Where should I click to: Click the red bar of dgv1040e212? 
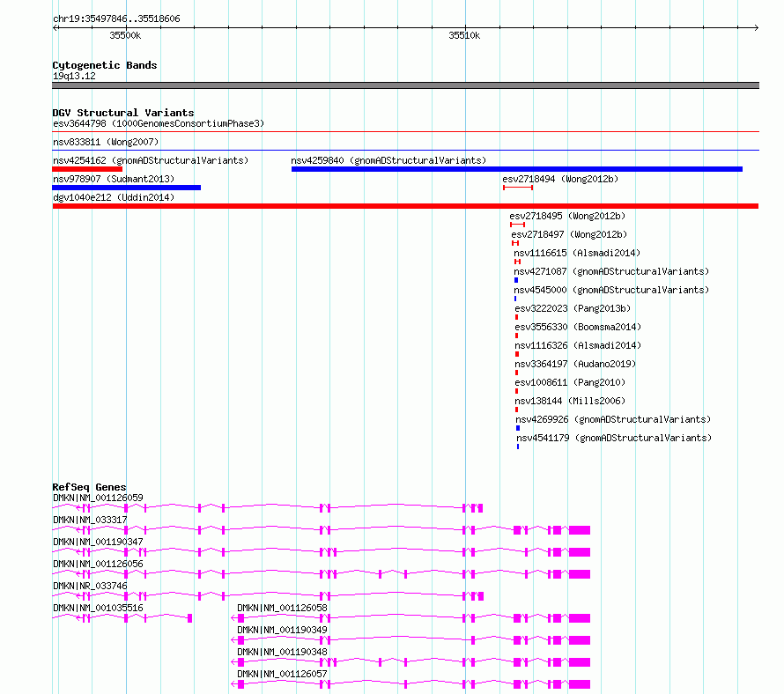coord(405,206)
